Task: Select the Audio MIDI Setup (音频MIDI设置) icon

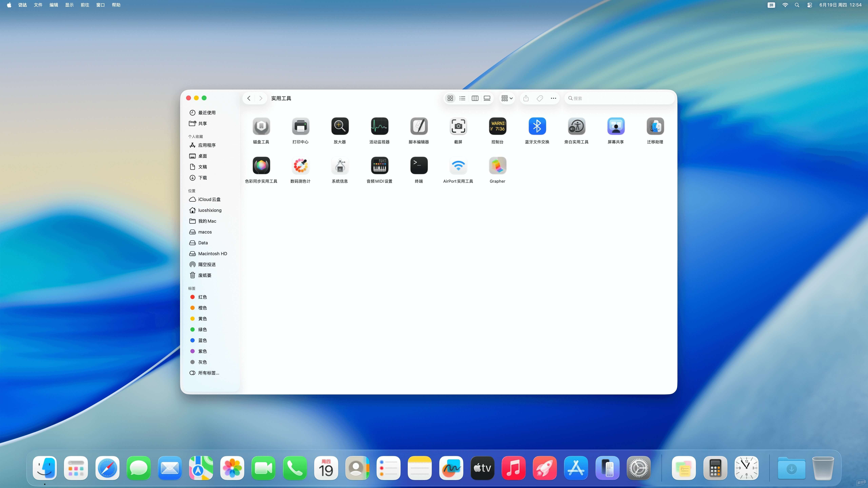Action: [x=379, y=165]
